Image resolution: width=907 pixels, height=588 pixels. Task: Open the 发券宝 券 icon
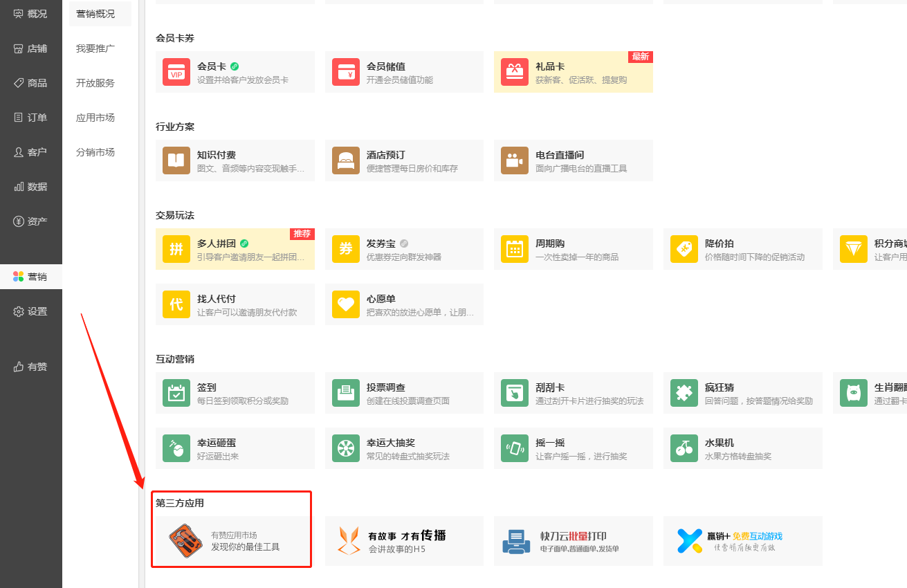click(x=346, y=249)
